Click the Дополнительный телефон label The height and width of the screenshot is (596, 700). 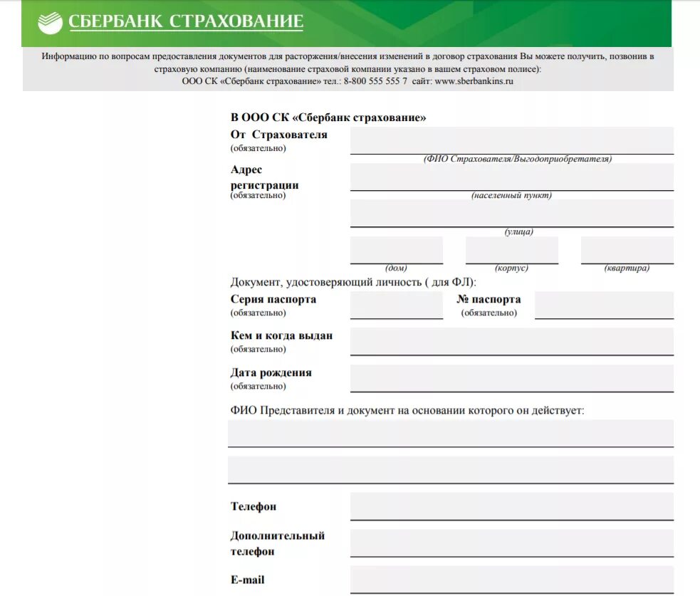[277, 543]
